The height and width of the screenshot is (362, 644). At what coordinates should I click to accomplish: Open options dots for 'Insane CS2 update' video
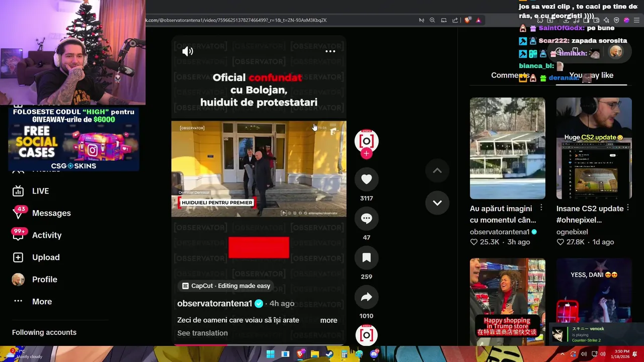click(628, 208)
